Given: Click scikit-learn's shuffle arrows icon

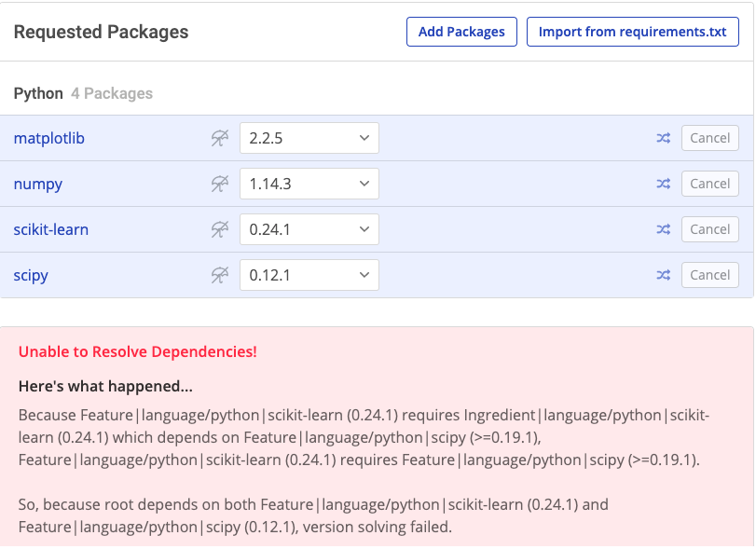Looking at the screenshot, I should tap(663, 229).
